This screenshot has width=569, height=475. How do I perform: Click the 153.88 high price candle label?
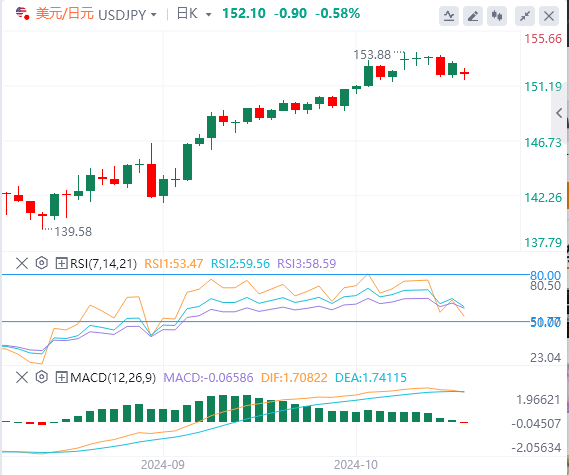(x=372, y=55)
